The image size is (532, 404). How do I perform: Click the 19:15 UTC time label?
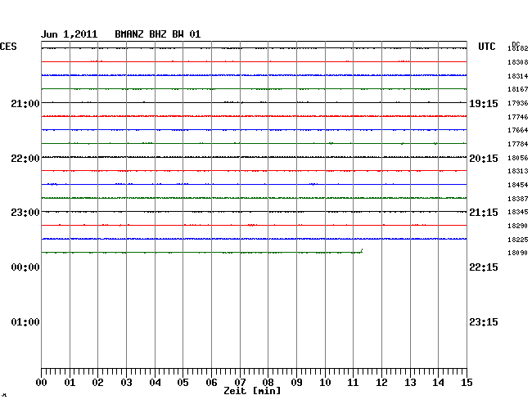484,104
